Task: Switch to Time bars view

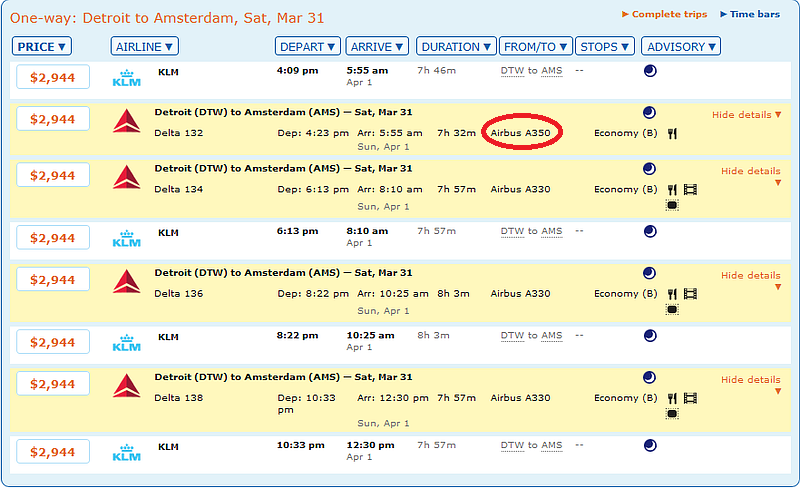Action: (749, 14)
